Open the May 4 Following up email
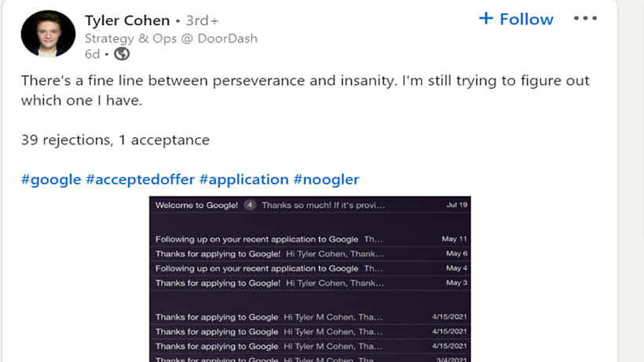644x362 pixels. (x=310, y=268)
